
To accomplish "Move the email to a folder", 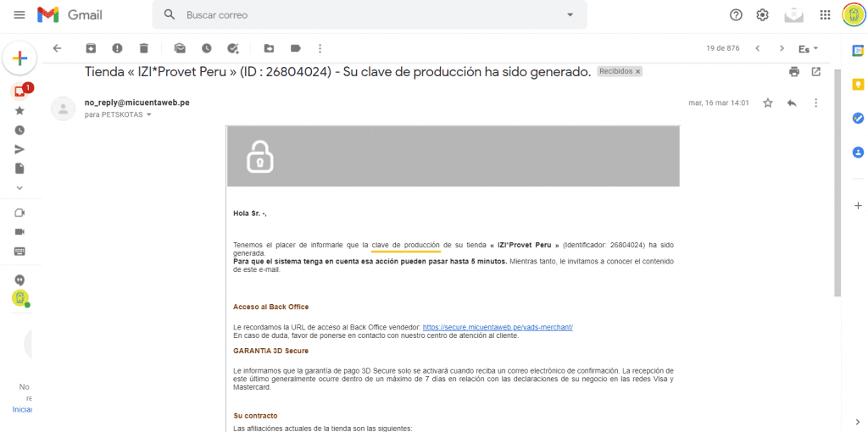I will pos(269,48).
